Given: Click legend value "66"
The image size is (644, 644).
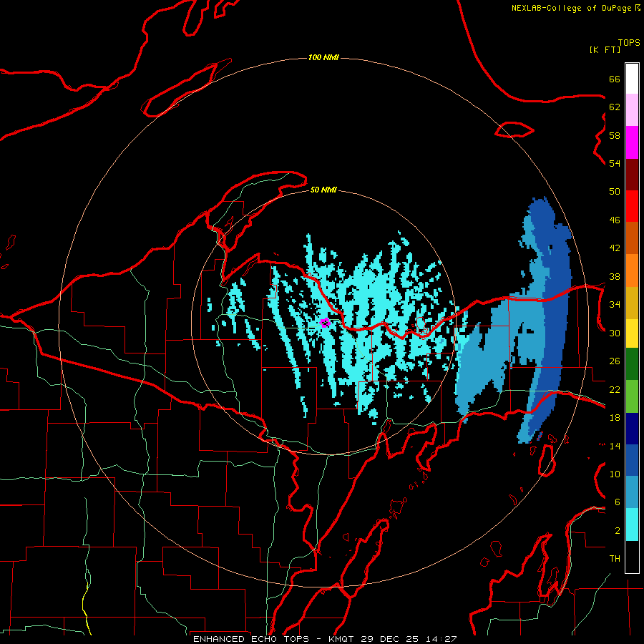Looking at the screenshot, I should coord(615,79).
